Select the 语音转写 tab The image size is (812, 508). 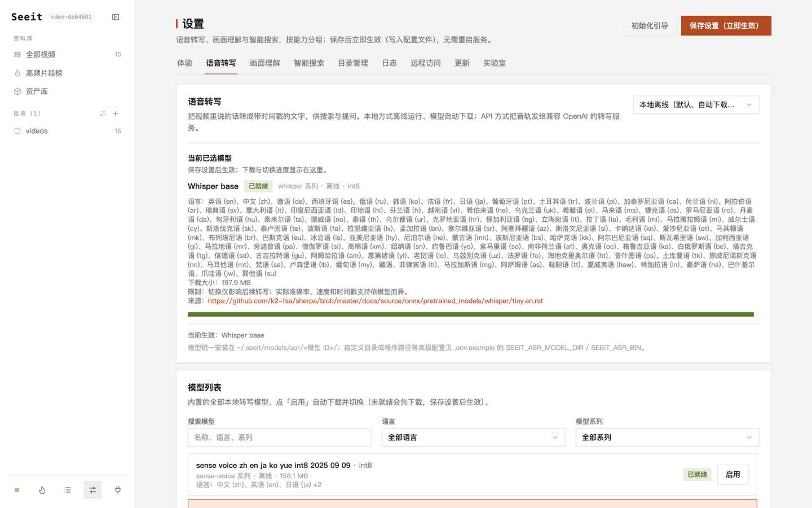[x=221, y=63]
